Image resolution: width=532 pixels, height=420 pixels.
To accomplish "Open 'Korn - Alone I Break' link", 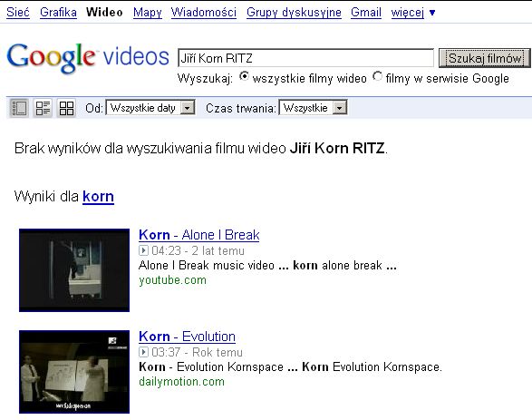I will pyautogui.click(x=199, y=235).
